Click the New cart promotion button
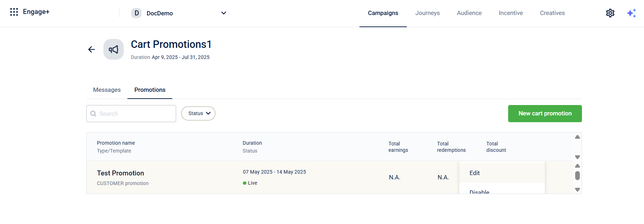Screen dimensions: 644x224 (545, 114)
